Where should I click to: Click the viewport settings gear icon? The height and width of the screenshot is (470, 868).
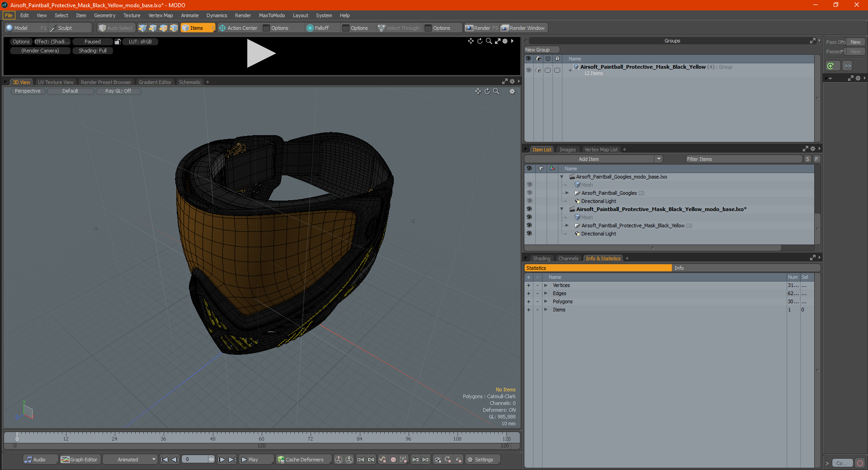[512, 91]
